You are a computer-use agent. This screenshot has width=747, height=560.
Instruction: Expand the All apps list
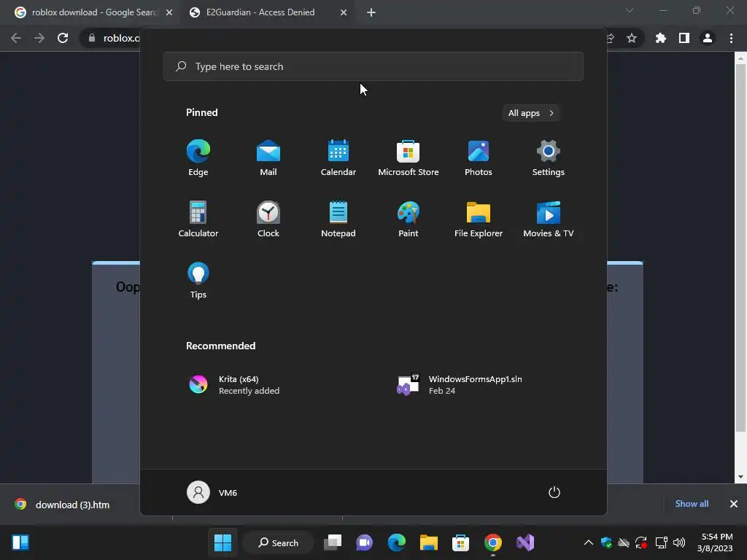tap(531, 113)
